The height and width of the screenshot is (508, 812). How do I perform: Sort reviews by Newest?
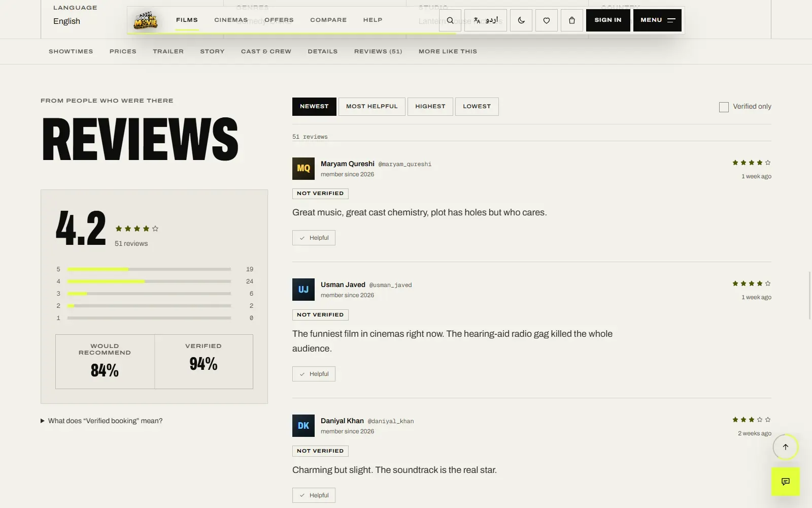point(314,107)
